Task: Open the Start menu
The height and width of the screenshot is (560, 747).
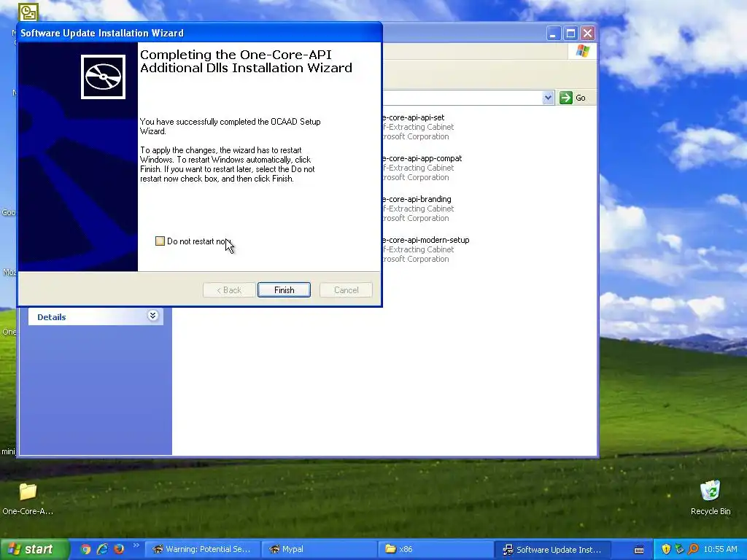Action: tap(34, 549)
